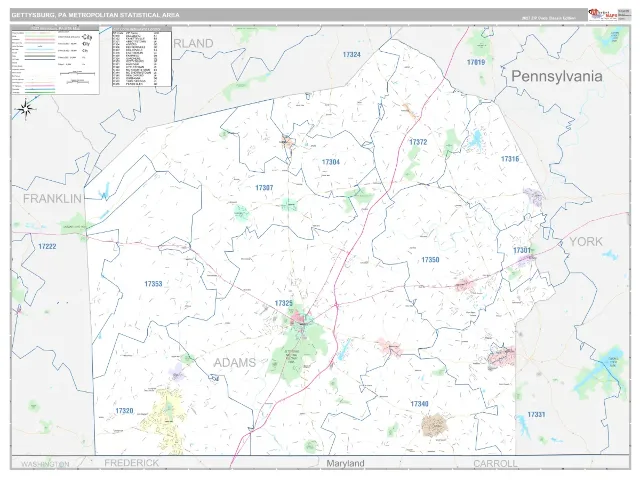The image size is (640, 480).
Task: Select the Gettysburg, PA Metropolitan Statistical Area title
Action: [x=96, y=15]
